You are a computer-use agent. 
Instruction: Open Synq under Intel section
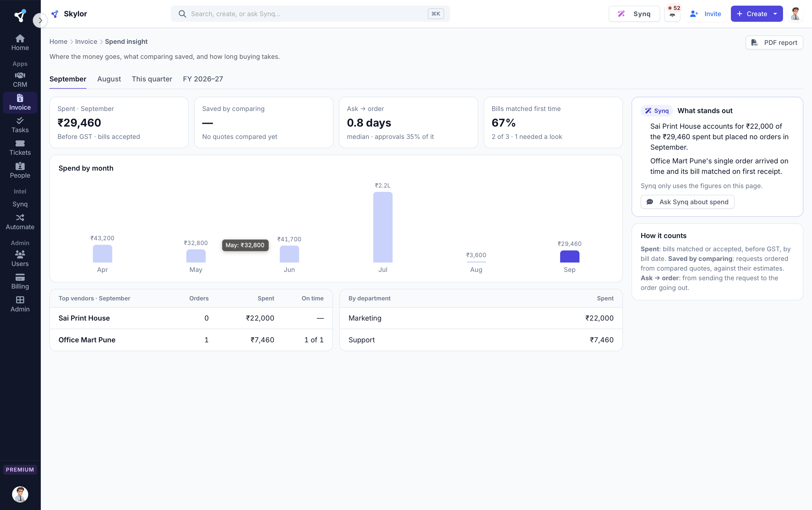tap(20, 204)
